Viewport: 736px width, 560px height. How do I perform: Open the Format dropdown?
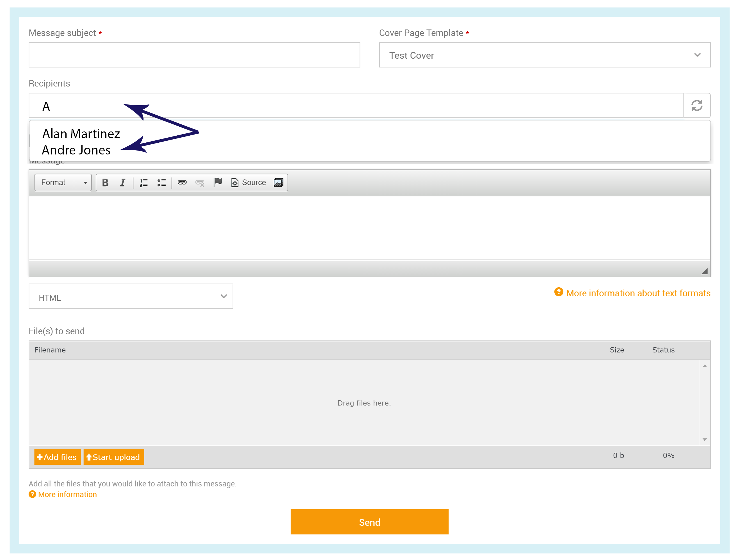point(63,182)
